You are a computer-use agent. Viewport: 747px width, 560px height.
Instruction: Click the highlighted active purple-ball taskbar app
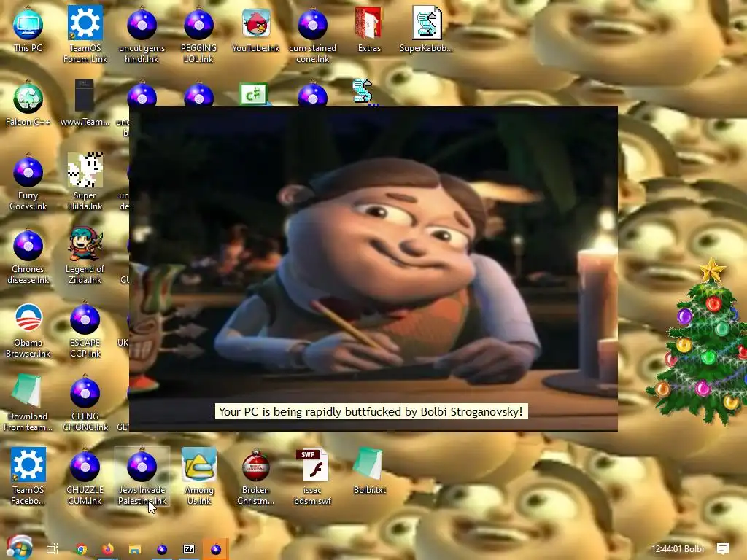coord(216,549)
